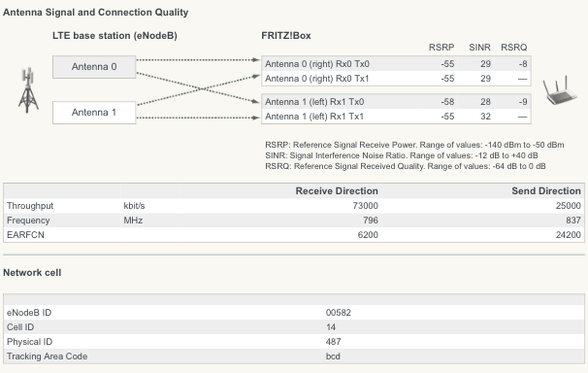Click the eNodeB ID value 00582
Viewport: 588px width, 373px height.
tap(339, 313)
